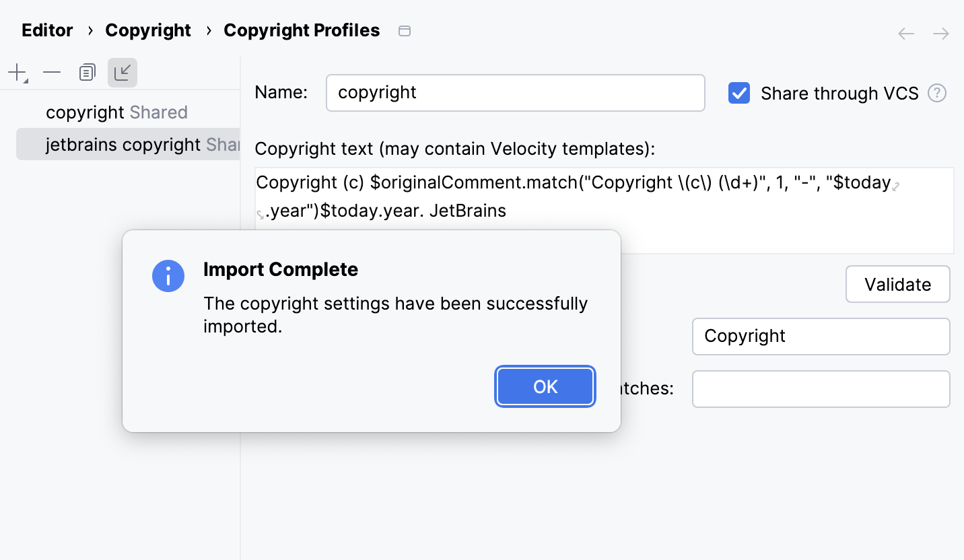Viewport: 964px width, 560px height.
Task: Click the empty matches input field
Action: click(821, 389)
